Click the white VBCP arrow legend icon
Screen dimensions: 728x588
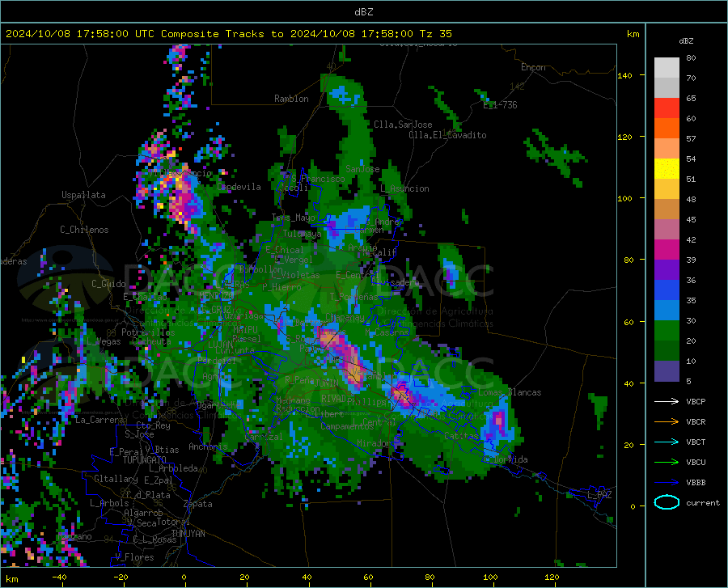(667, 401)
